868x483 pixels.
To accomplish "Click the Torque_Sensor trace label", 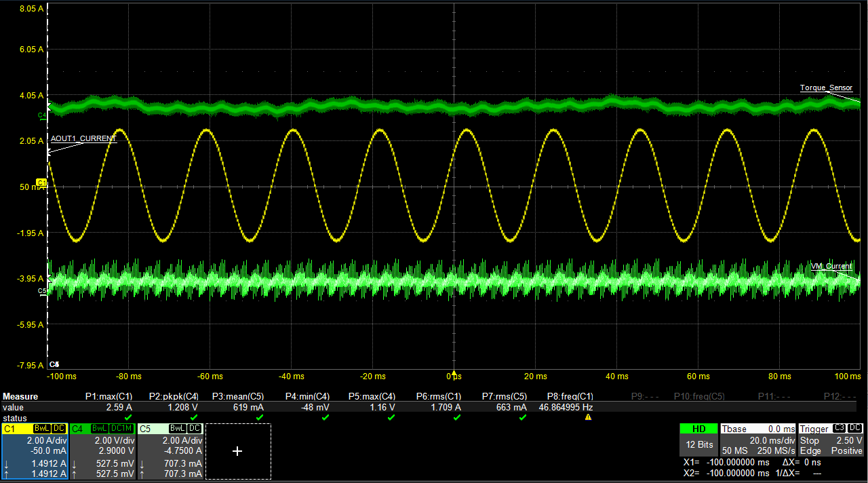I will pos(826,88).
